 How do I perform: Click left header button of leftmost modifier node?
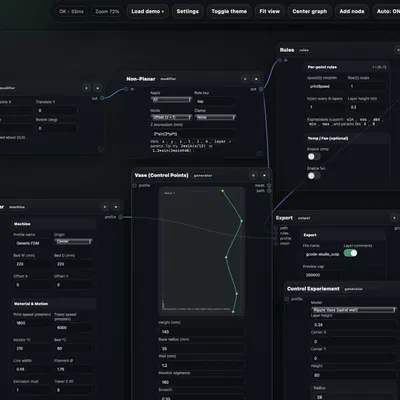[87, 88]
